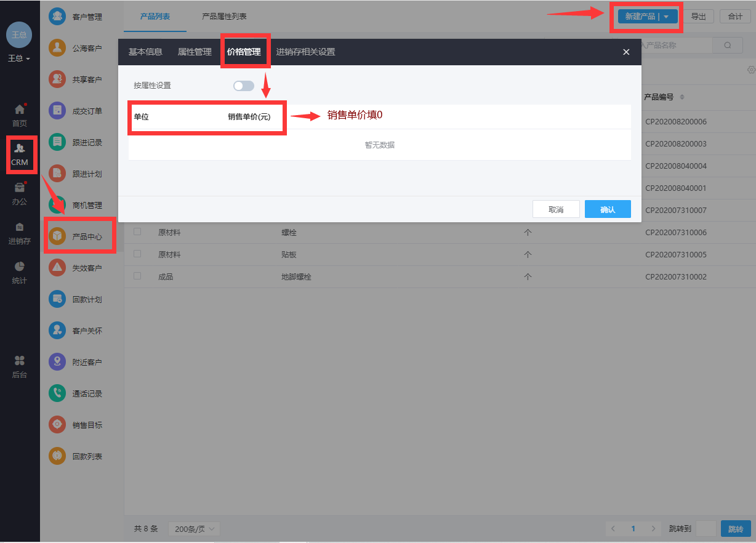
Task: Open the 统计 module
Action: (20, 273)
